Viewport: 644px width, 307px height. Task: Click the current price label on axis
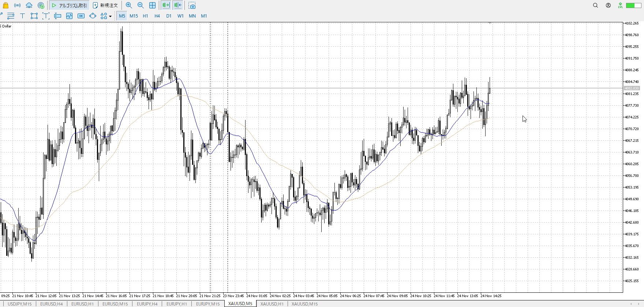coord(632,88)
